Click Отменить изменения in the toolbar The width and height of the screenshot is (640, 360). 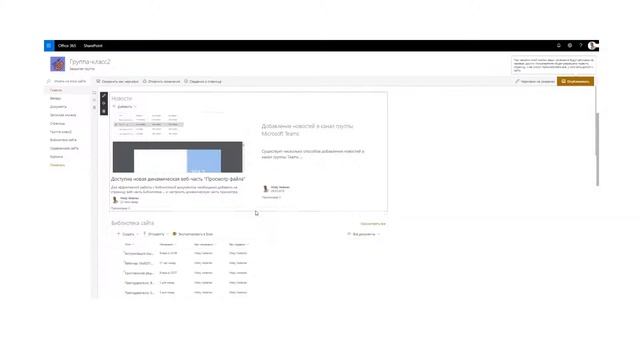pyautogui.click(x=161, y=82)
